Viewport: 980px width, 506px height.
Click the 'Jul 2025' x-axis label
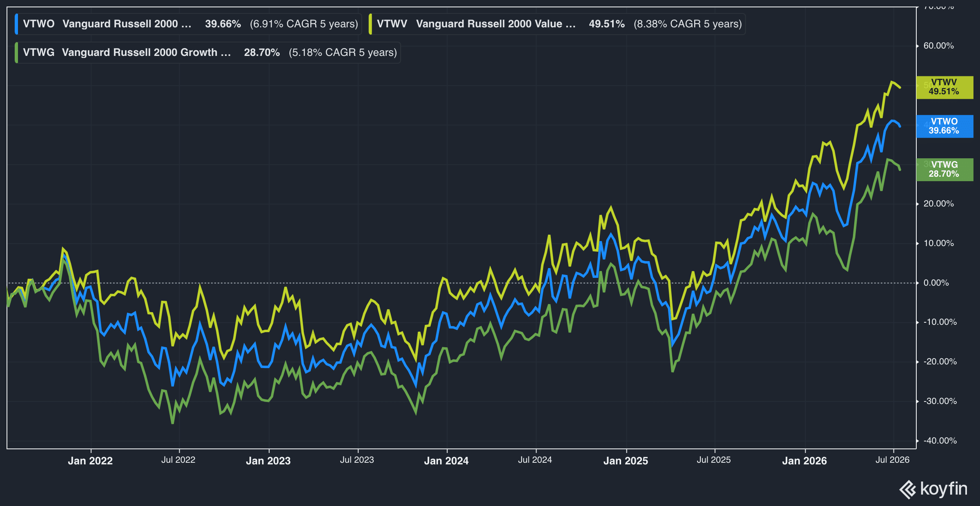pos(714,460)
